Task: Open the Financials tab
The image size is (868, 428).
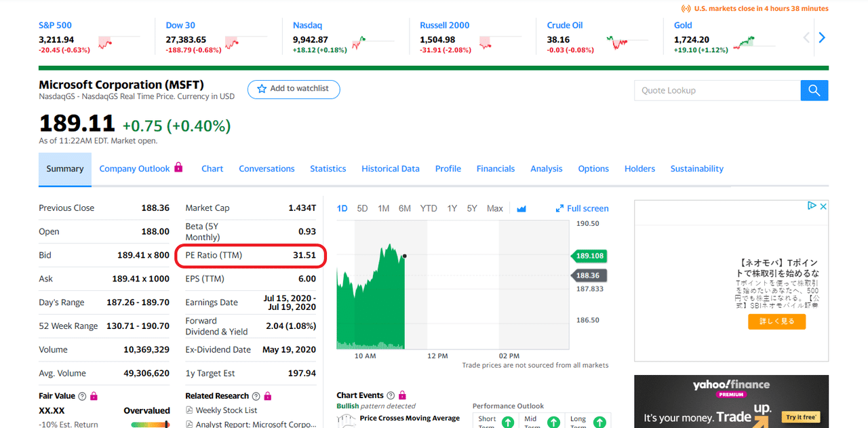Action: [496, 169]
